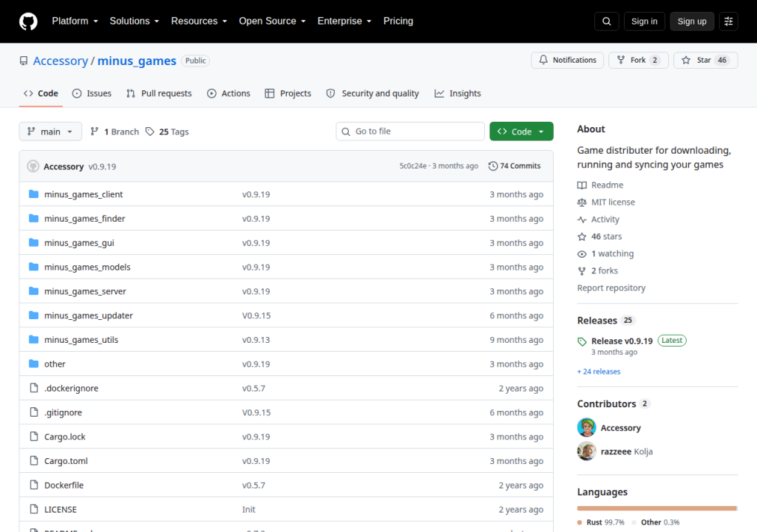Click the Sign up button

click(691, 21)
